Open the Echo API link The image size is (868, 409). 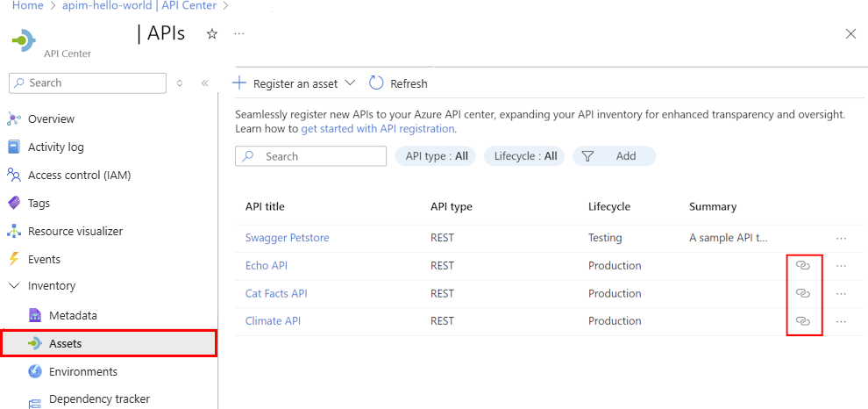267,265
